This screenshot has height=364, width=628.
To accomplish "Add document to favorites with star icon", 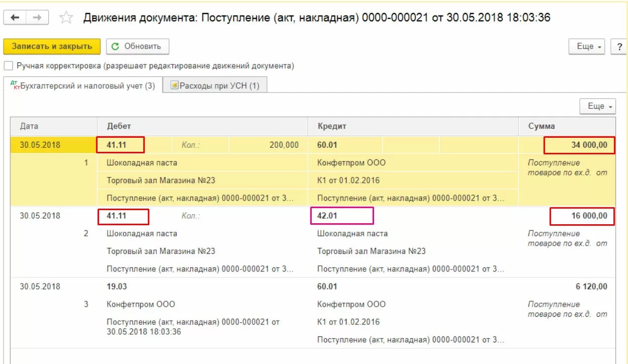I will [65, 18].
